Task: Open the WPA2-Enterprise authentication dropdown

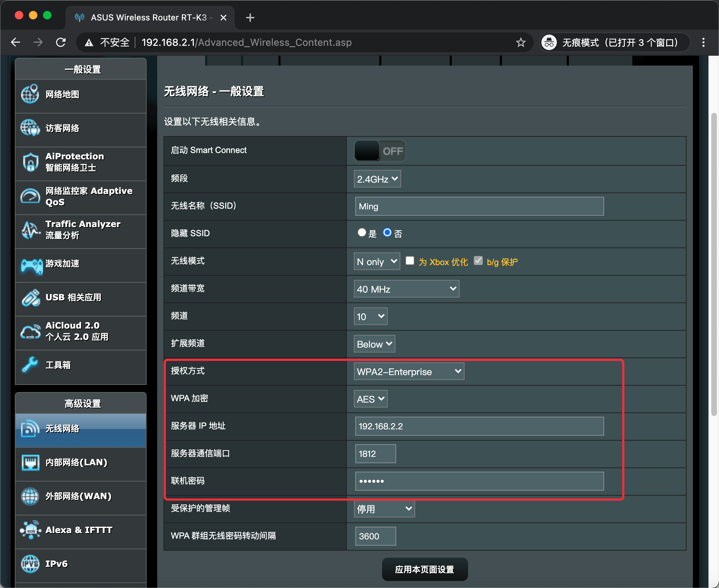Action: [409, 372]
